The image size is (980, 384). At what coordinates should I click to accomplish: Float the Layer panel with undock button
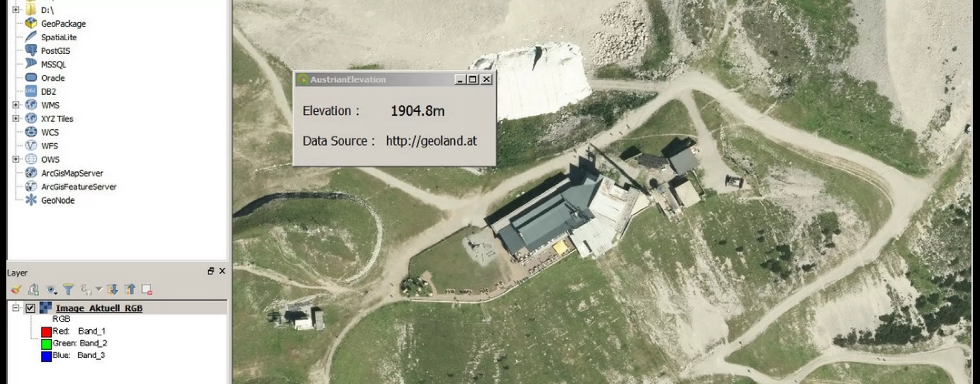pyautogui.click(x=211, y=271)
